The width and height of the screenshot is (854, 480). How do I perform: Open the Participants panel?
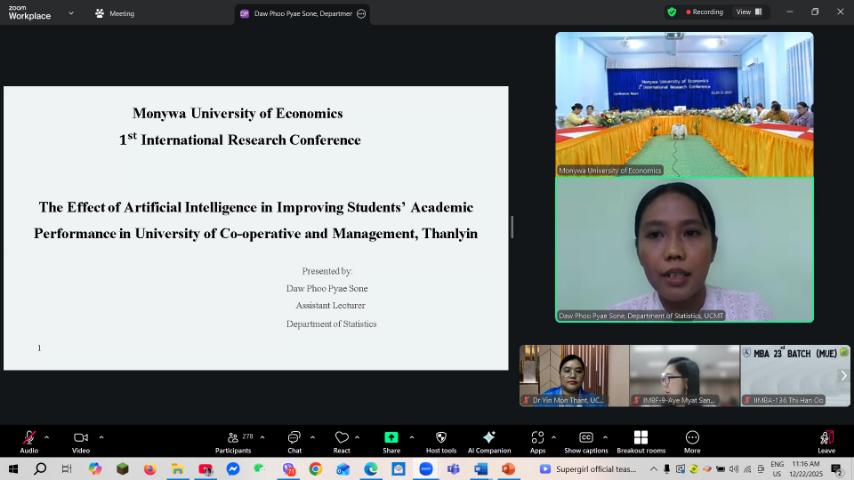pyautogui.click(x=233, y=438)
